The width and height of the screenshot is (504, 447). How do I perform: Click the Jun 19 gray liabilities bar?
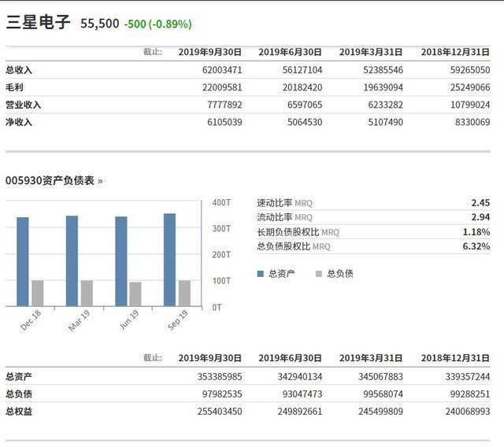135,294
